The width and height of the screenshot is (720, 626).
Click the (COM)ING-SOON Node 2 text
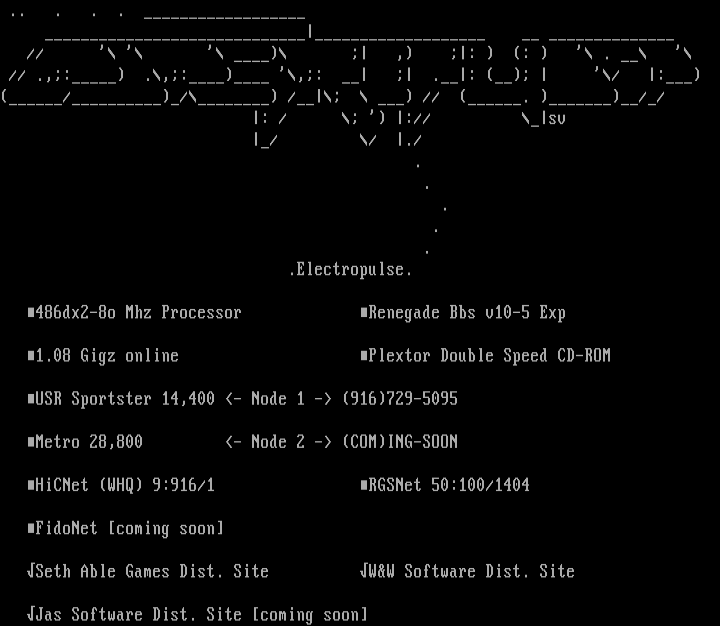tap(400, 442)
